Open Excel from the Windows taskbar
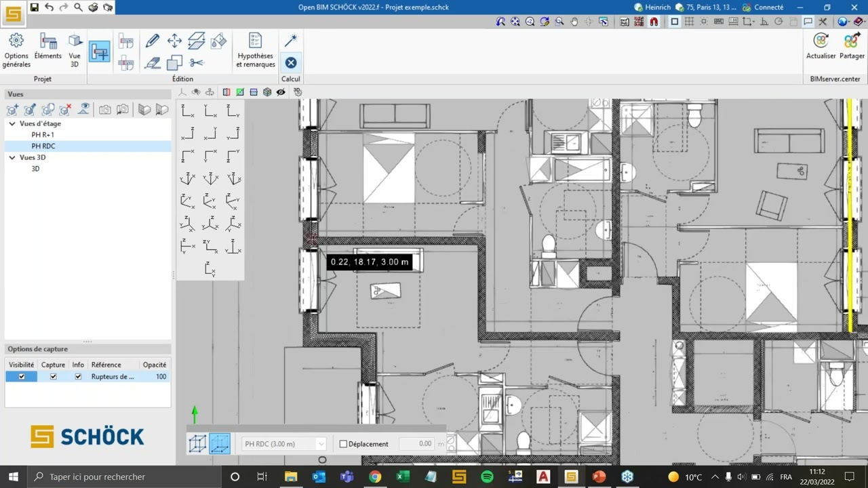This screenshot has width=868, height=488. pos(403,476)
